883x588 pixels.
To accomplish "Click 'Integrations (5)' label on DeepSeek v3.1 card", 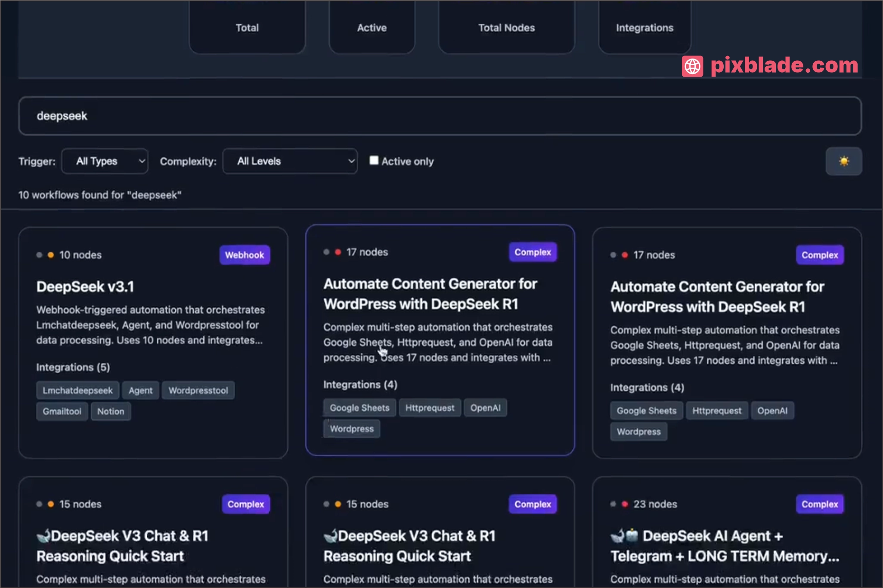I will coord(73,367).
